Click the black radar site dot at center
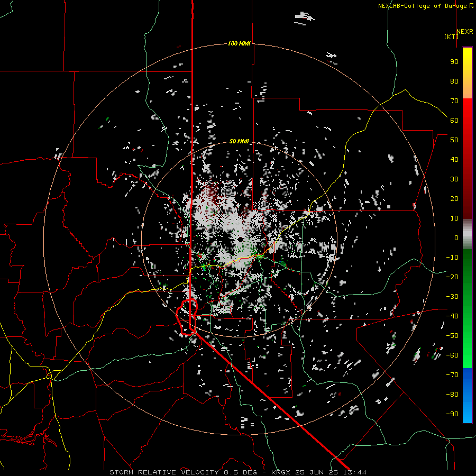This screenshot has height=476, width=476. (x=241, y=240)
